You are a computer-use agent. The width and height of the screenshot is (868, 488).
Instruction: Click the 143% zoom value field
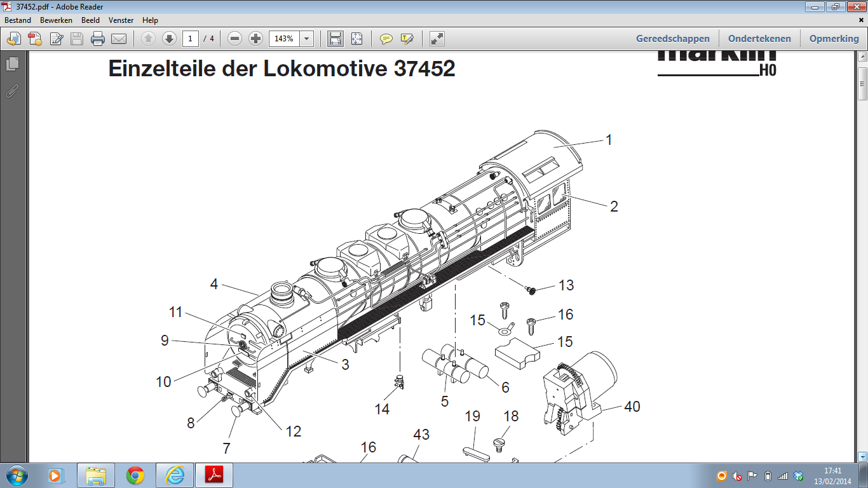tap(284, 39)
